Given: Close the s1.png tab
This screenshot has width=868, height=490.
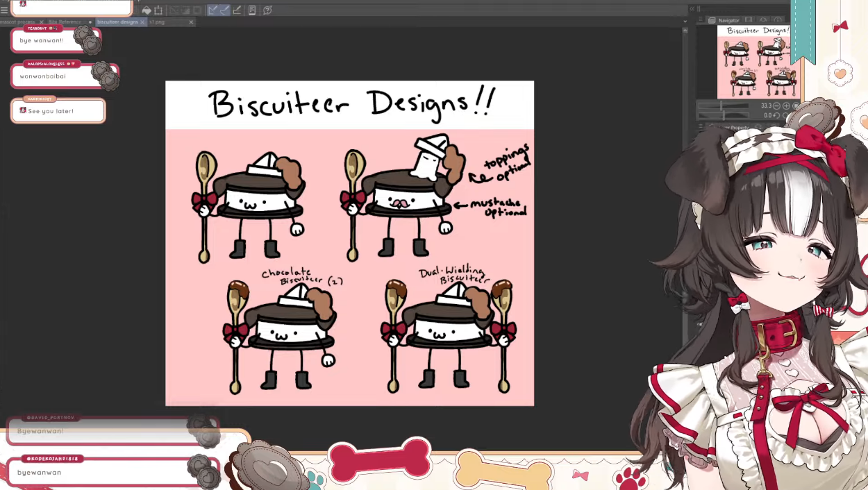Looking at the screenshot, I should [x=191, y=22].
